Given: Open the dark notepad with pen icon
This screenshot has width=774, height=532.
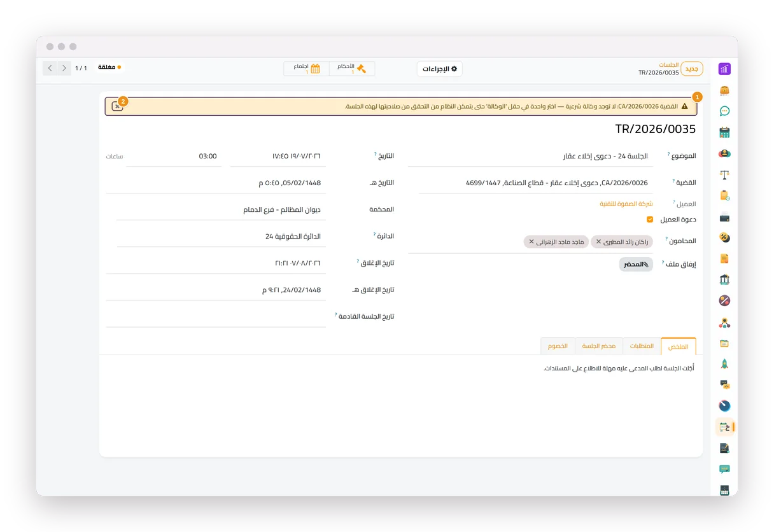Looking at the screenshot, I should [724, 448].
